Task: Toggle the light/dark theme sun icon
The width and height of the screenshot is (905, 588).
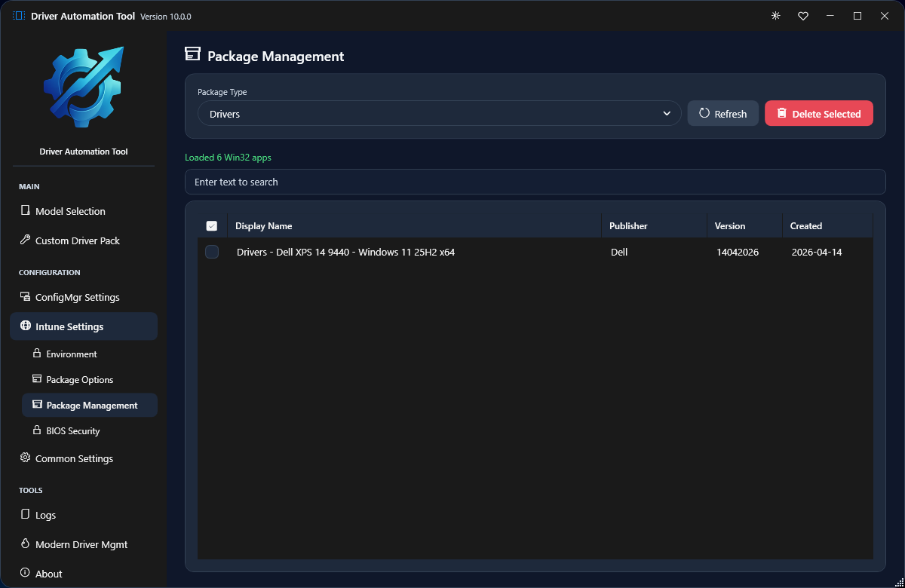Action: coord(775,16)
